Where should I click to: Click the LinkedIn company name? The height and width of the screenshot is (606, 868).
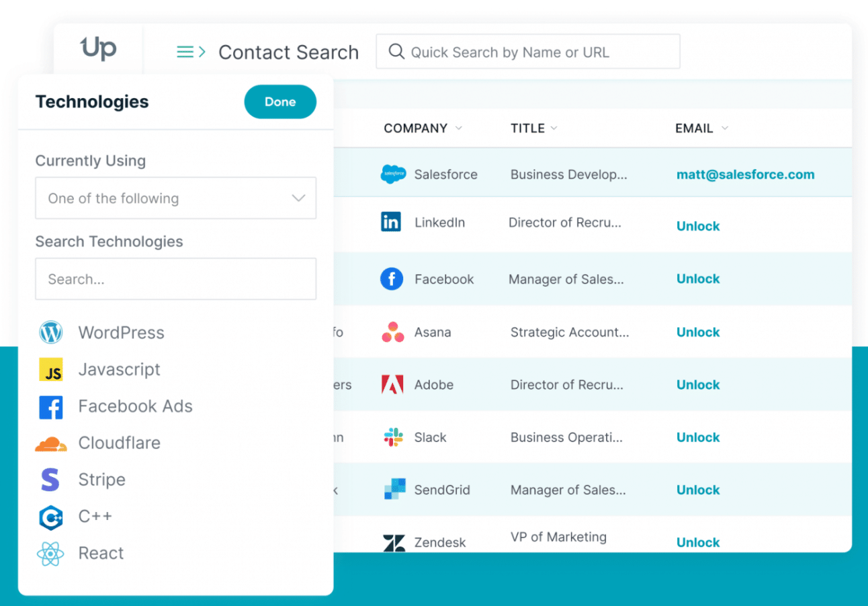(x=440, y=222)
